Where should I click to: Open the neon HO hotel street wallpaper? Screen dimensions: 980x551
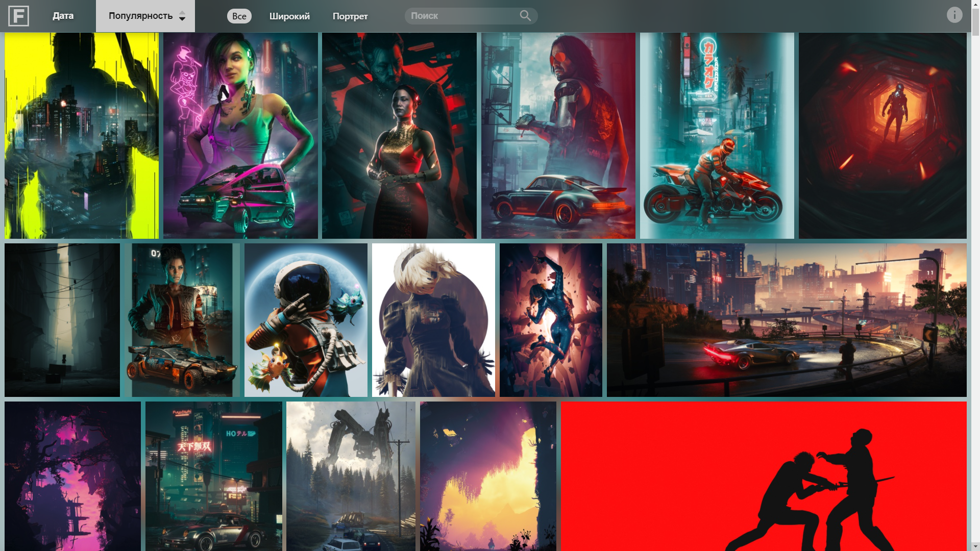tap(214, 476)
